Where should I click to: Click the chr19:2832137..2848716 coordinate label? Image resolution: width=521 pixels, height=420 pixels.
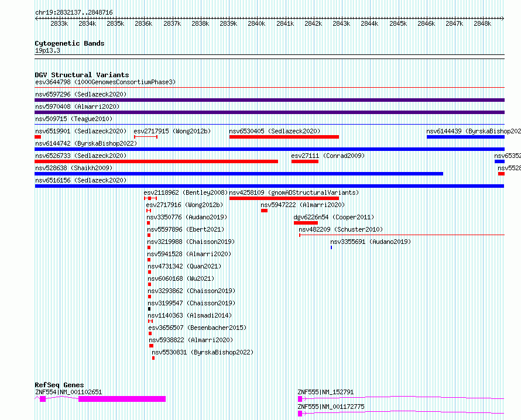pos(74,13)
